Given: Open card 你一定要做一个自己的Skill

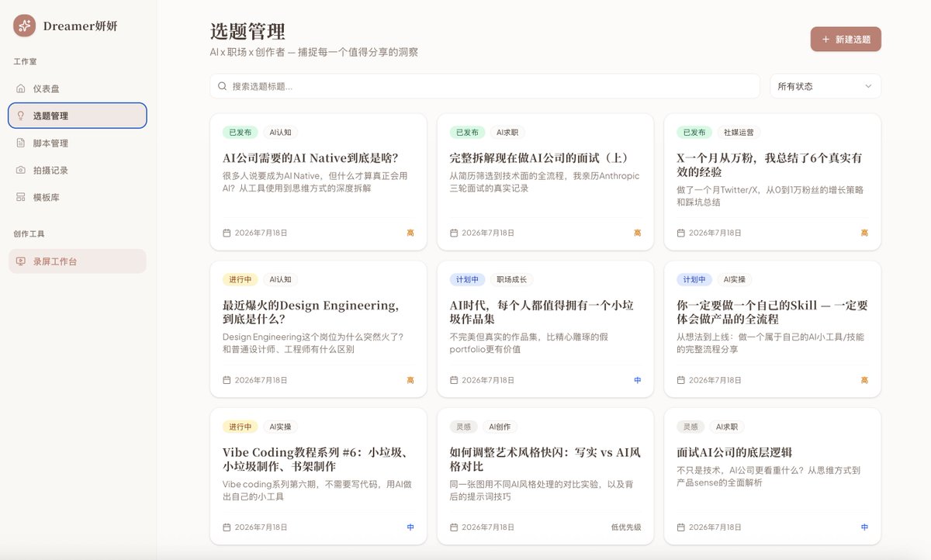Looking at the screenshot, I should coord(773,329).
